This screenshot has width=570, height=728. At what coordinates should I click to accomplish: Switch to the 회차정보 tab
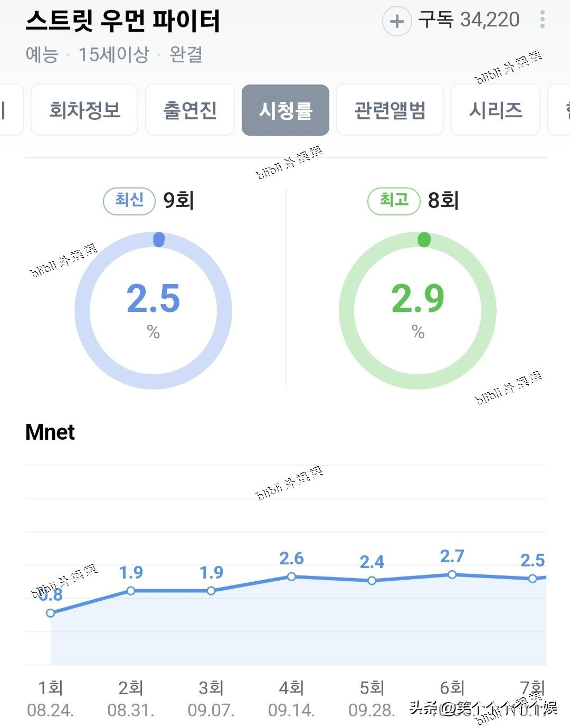84,110
